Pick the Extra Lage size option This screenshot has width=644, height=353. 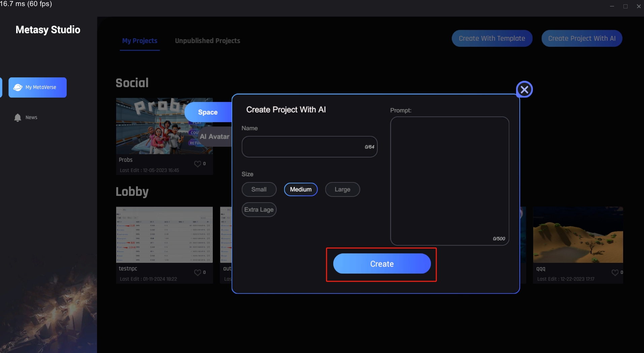click(x=259, y=210)
